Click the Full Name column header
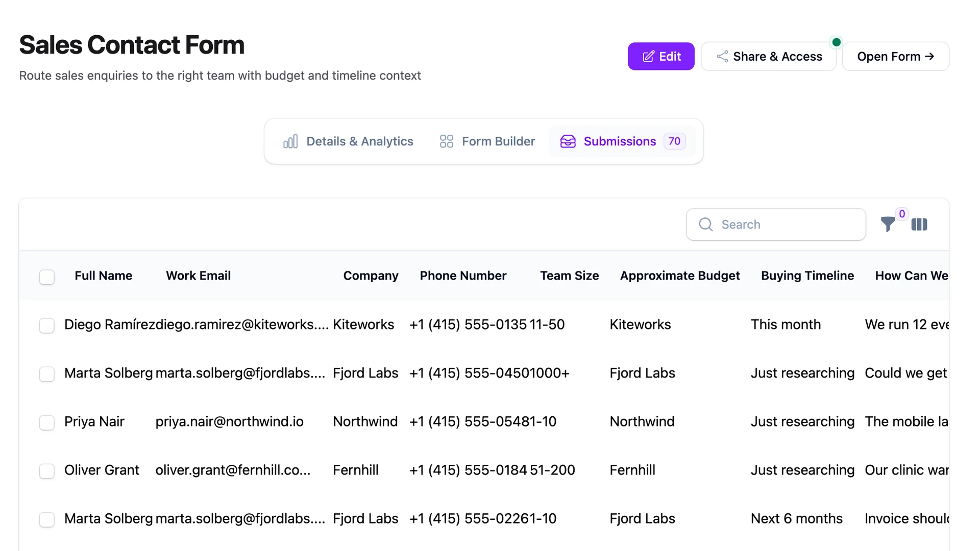The width and height of the screenshot is (980, 551). pyautogui.click(x=104, y=275)
